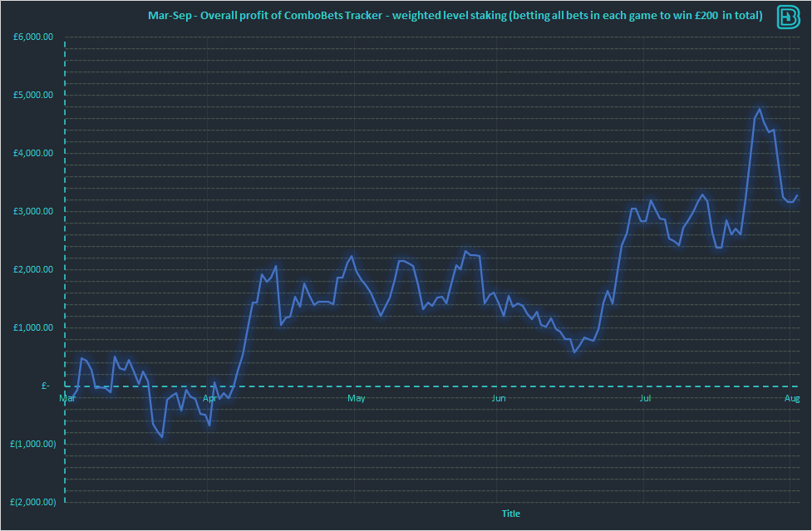812x531 pixels.
Task: Click the £1,000.00 axis label
Action: point(33,327)
